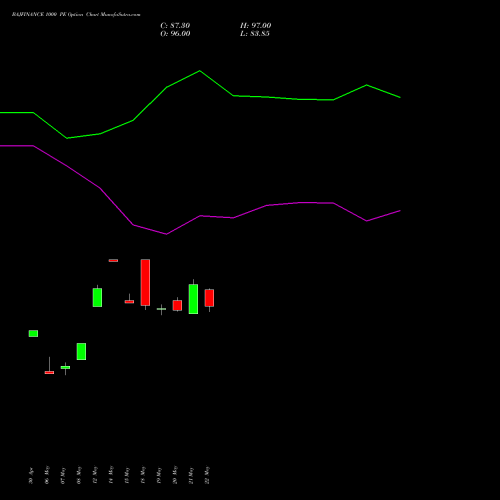Click the close price value C: 87.30
Image resolution: width=500 pixels, height=500 pixels.
tap(175, 26)
